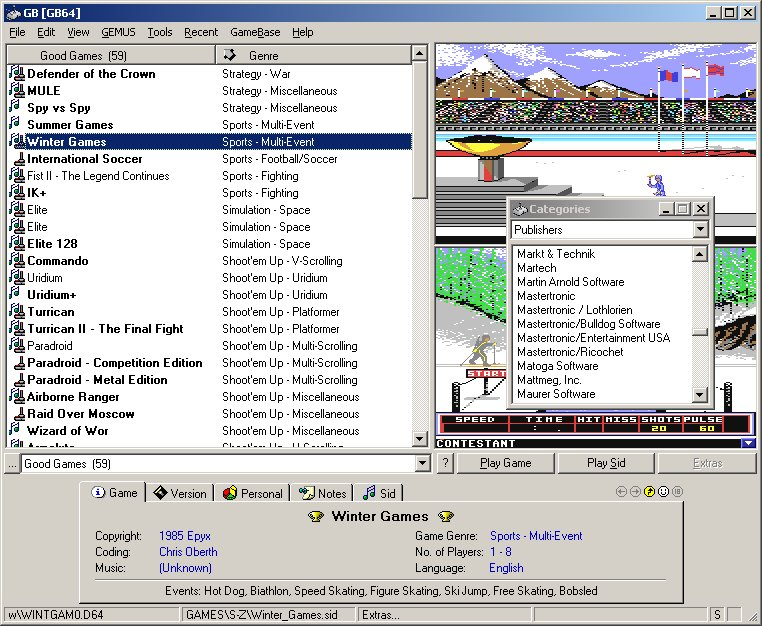Click the joystick icon next to International Soccer
Image resolution: width=762 pixels, height=626 pixels.
click(19, 159)
